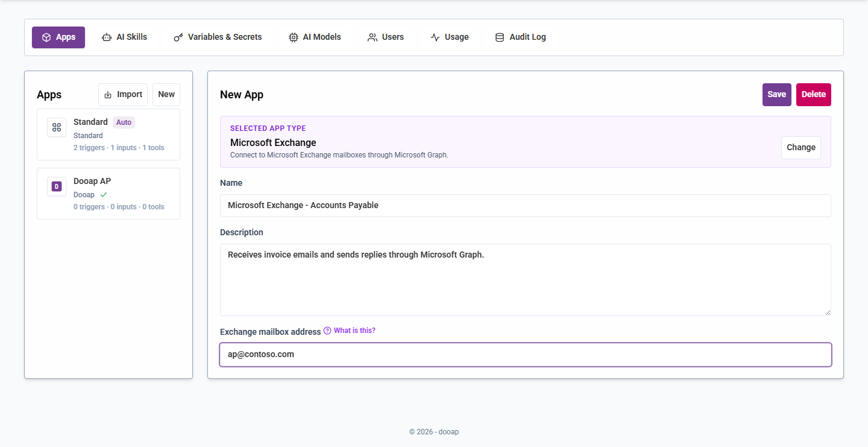868x447 pixels.
Task: Click the download icon in the Import button
Action: point(108,95)
